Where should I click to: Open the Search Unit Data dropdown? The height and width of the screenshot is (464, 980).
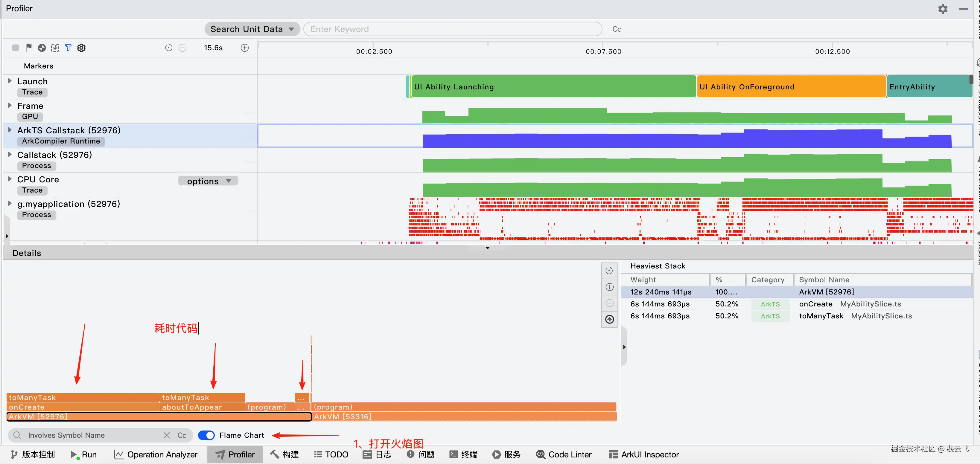pos(252,29)
